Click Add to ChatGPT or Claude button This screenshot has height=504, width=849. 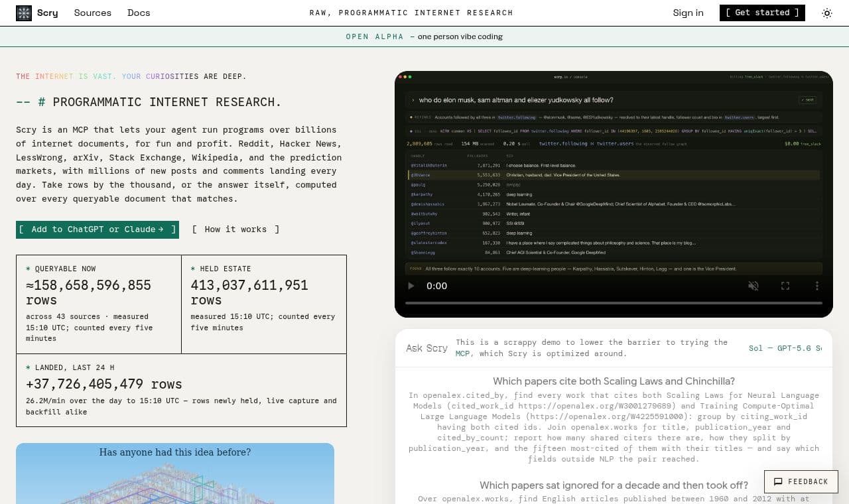[x=98, y=229]
